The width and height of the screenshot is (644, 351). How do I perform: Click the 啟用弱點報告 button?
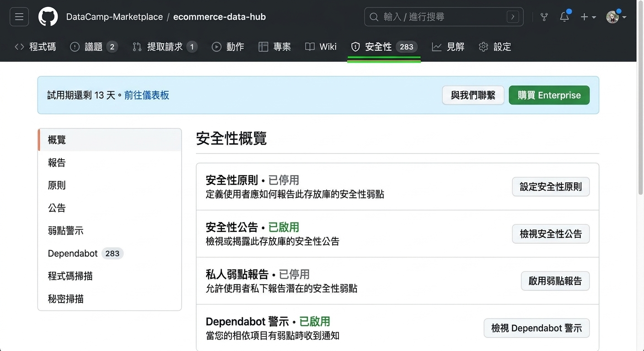(555, 281)
